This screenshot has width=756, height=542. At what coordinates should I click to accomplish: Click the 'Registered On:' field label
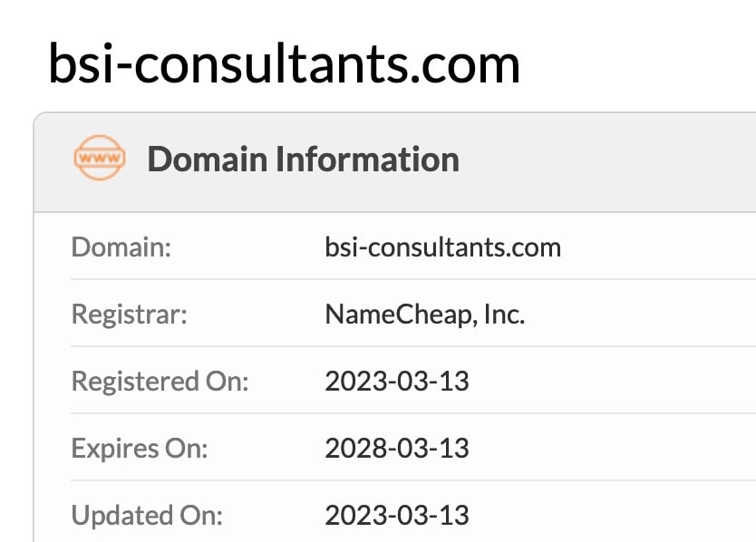(160, 381)
